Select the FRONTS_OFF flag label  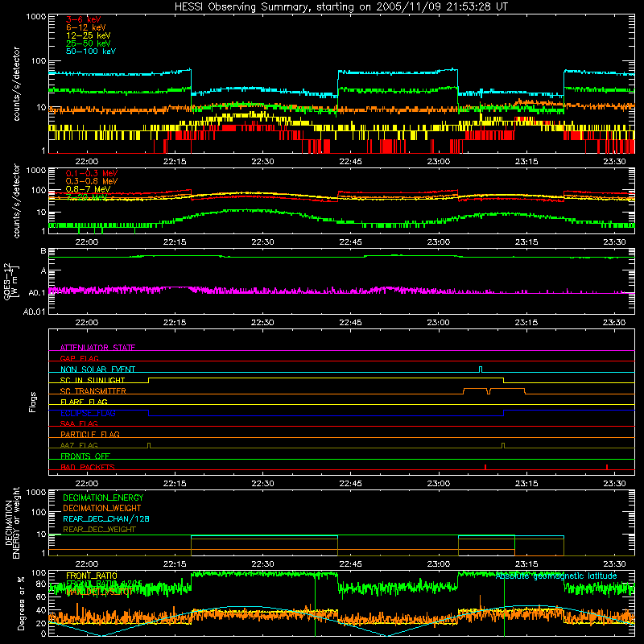[x=85, y=456]
